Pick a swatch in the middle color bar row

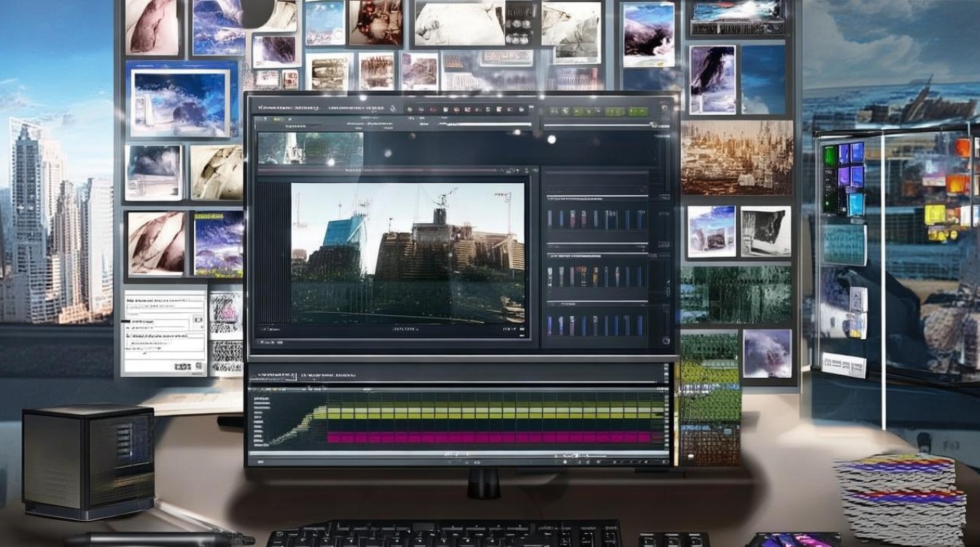pos(596,276)
